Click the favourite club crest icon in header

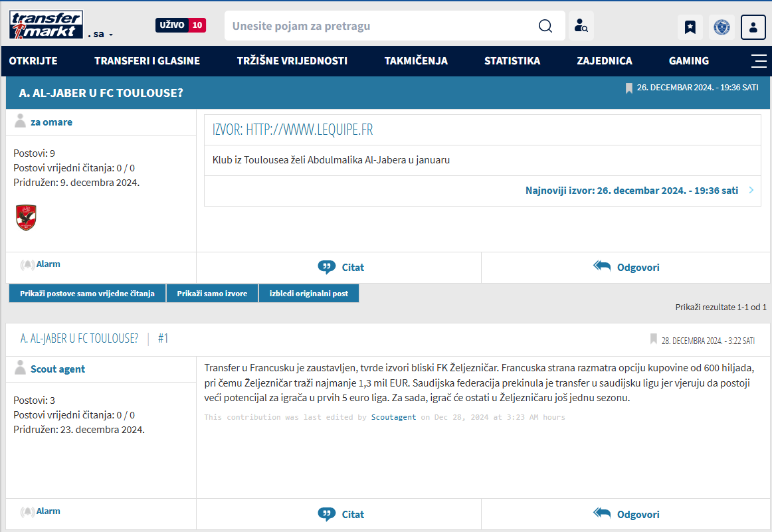(722, 27)
